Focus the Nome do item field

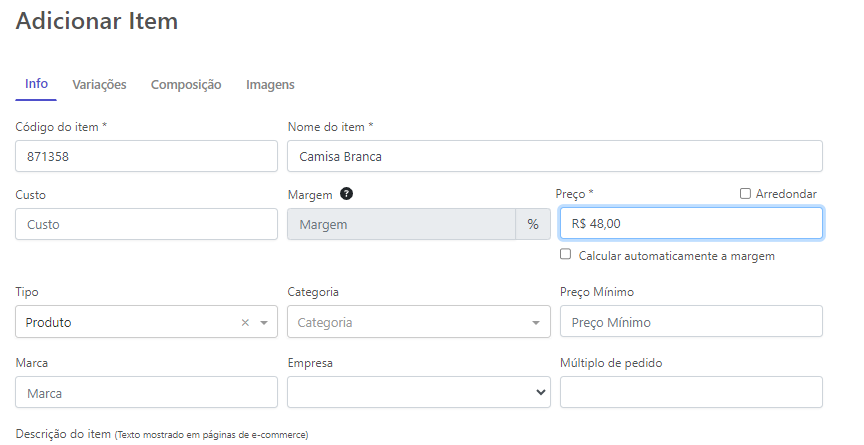(554, 156)
